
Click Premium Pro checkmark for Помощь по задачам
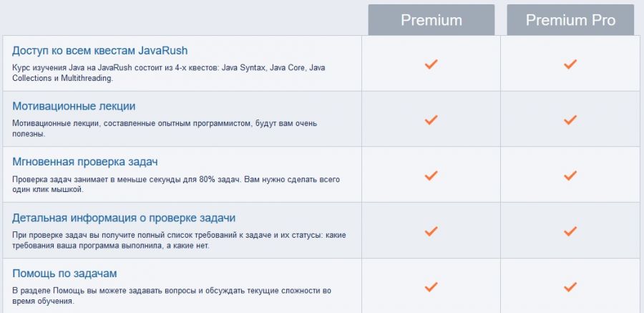click(x=570, y=287)
